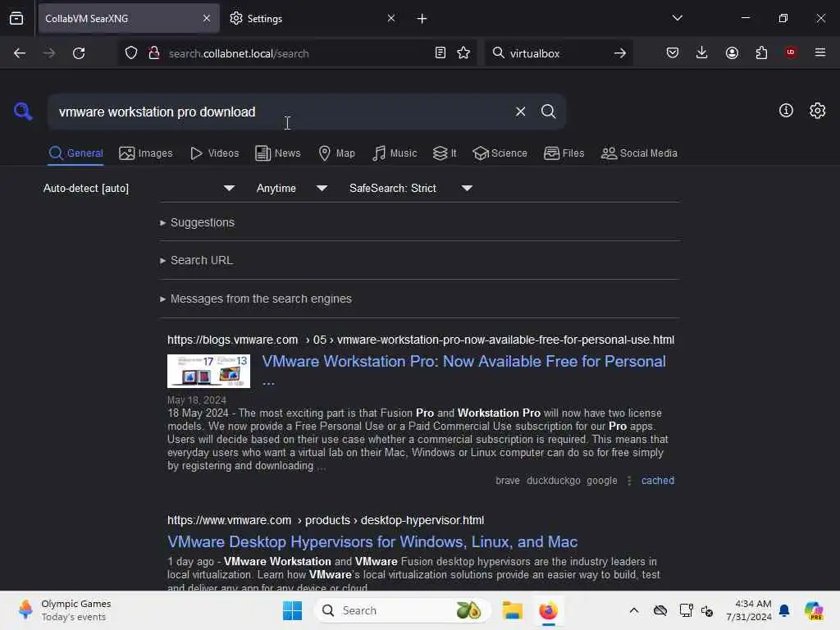Open the clock showing 4:34 AM
The height and width of the screenshot is (630, 840).
coord(748,610)
